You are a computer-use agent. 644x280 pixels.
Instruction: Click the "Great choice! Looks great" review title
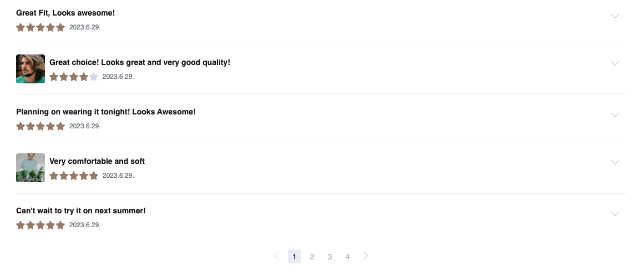tap(140, 62)
